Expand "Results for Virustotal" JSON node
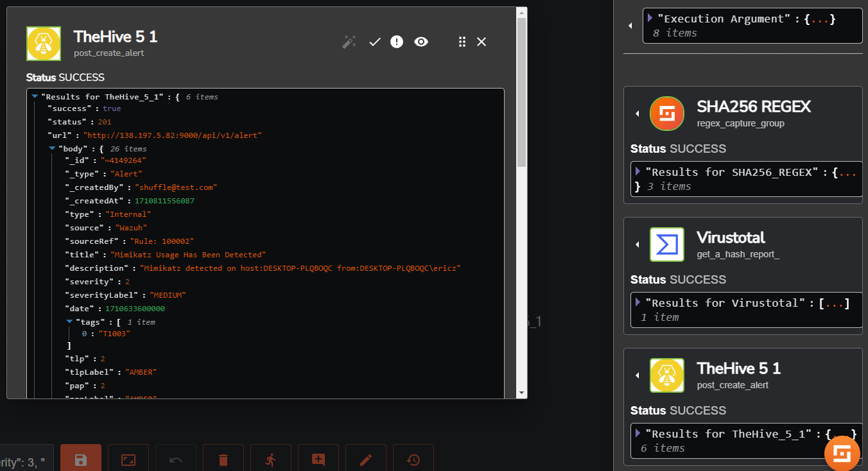This screenshot has width=868, height=471. tap(638, 302)
